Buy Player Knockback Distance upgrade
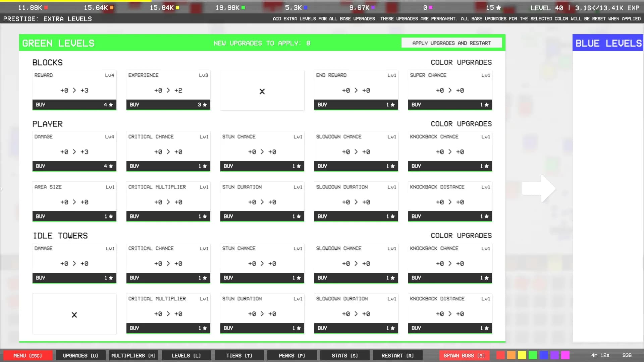The width and height of the screenshot is (644, 362). click(450, 216)
